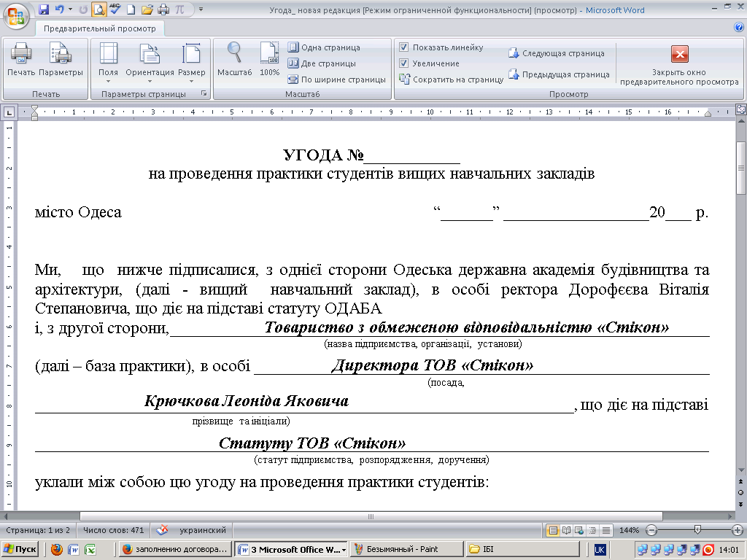Open the Office button menu
This screenshot has width=747, height=560.
click(x=15, y=16)
